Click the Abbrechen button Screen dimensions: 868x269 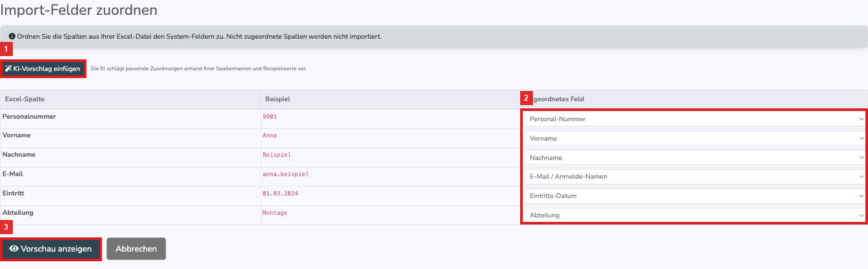click(x=136, y=248)
